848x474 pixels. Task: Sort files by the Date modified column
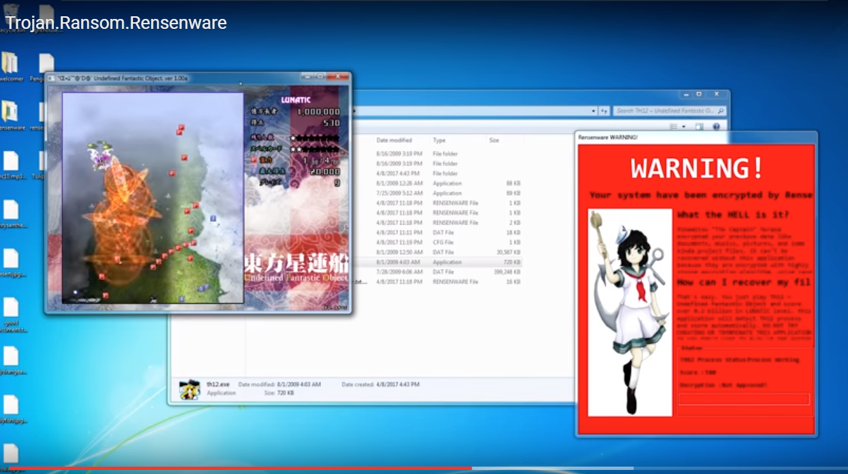(x=394, y=140)
